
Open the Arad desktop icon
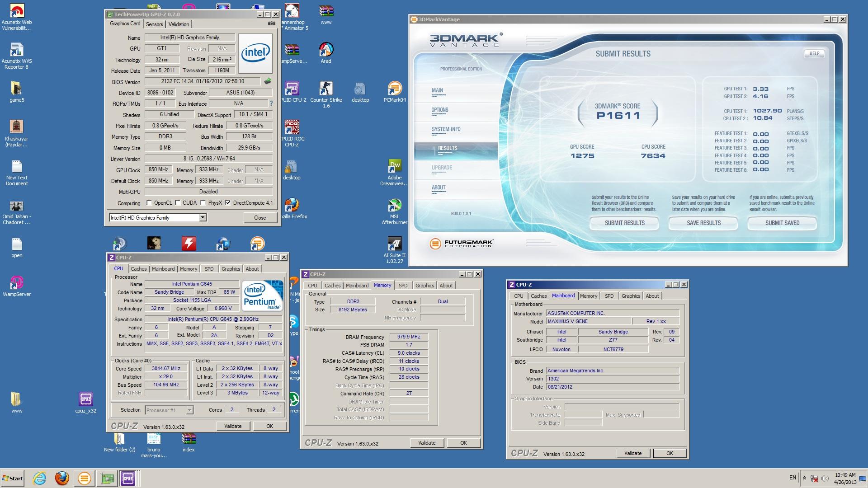(325, 53)
